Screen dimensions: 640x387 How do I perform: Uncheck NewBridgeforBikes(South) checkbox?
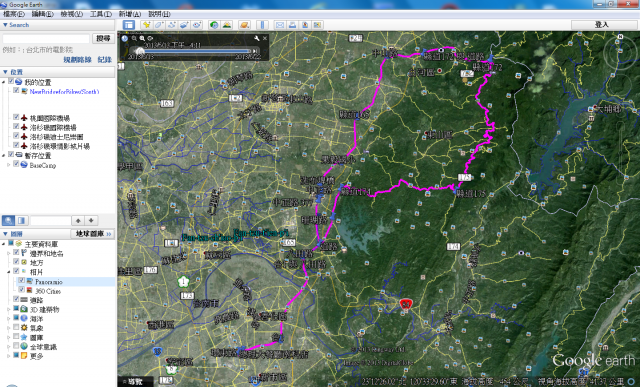click(x=16, y=91)
